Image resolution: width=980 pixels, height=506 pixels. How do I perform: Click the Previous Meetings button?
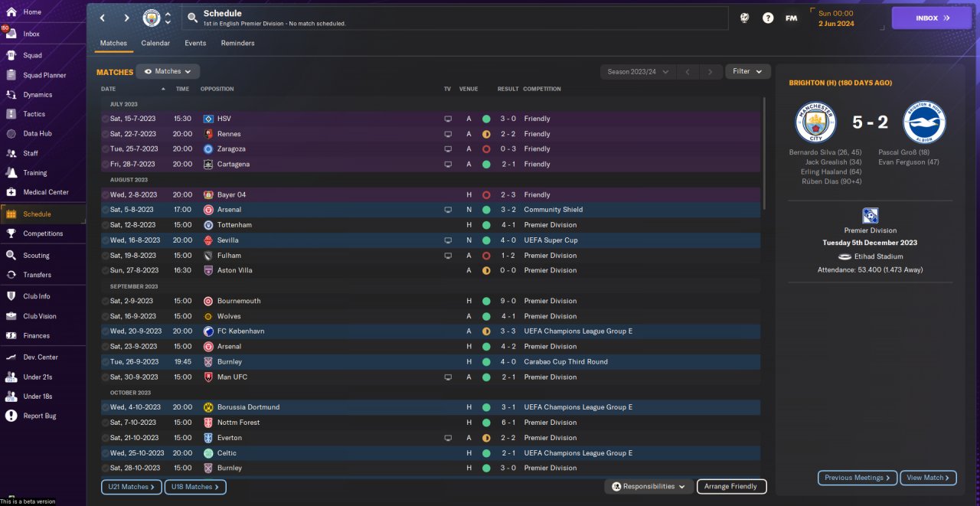pyautogui.click(x=857, y=478)
